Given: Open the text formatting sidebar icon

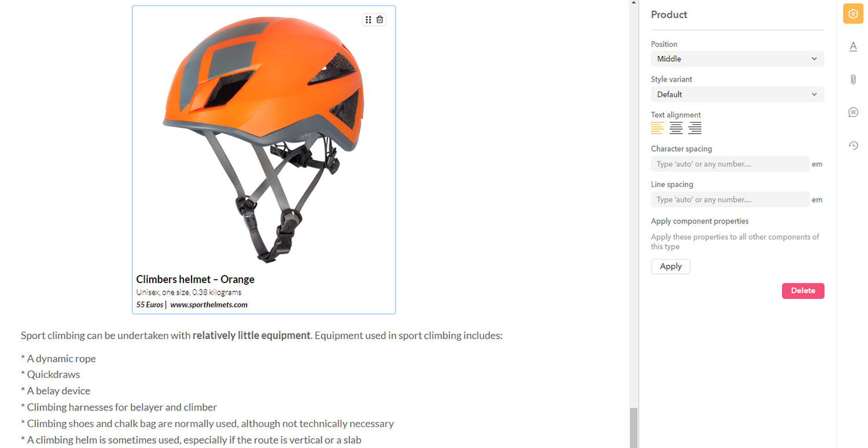Looking at the screenshot, I should click(853, 47).
